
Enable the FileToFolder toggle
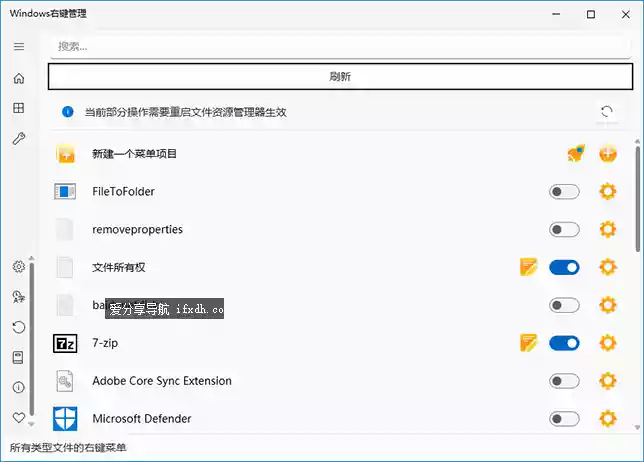(564, 192)
